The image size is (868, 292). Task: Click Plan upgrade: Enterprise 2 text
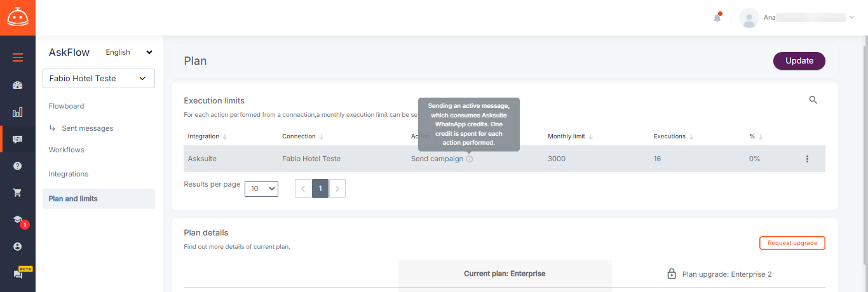[x=727, y=274]
